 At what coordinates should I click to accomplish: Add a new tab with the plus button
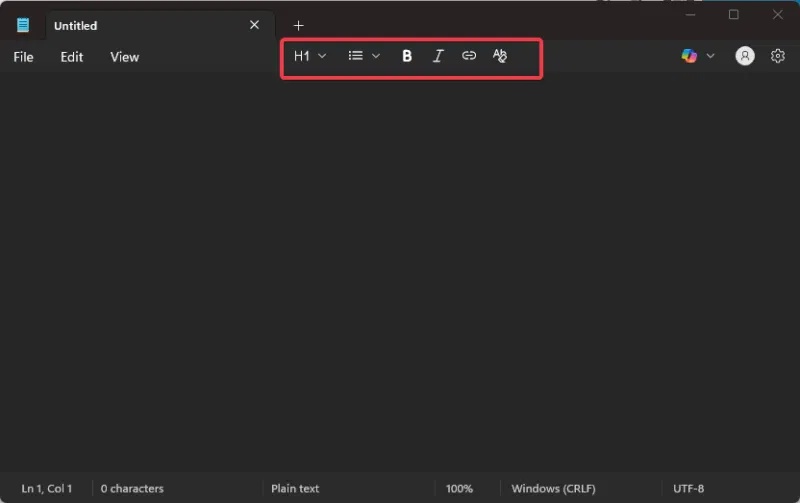298,25
